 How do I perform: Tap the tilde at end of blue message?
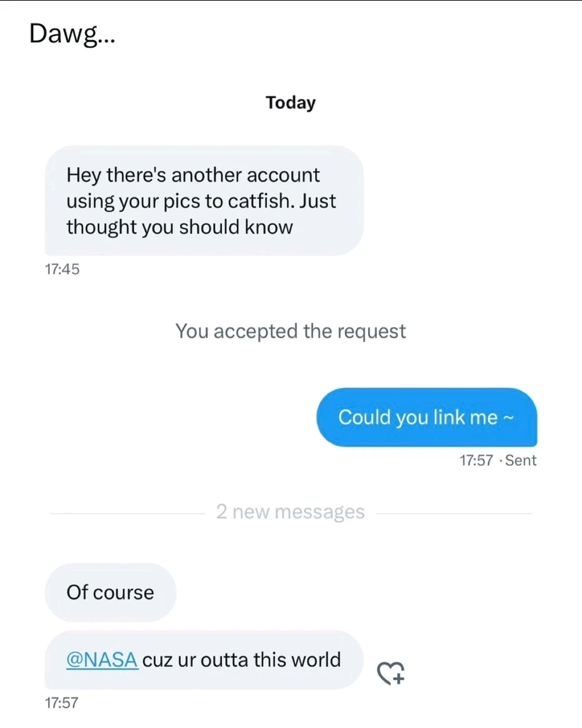(509, 417)
